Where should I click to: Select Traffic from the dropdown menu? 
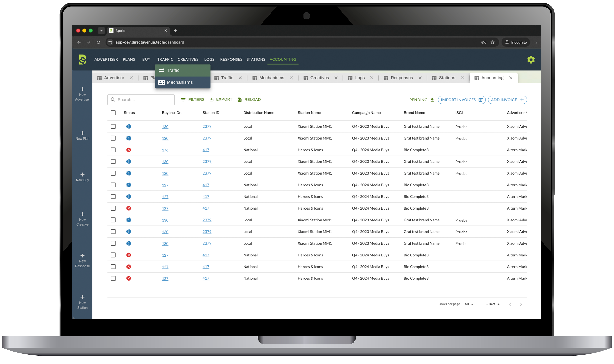pos(183,70)
